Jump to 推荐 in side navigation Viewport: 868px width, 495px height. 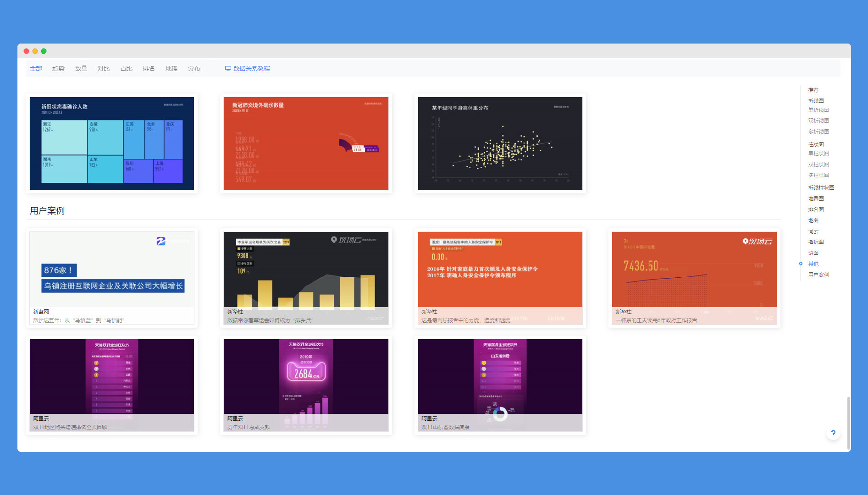pyautogui.click(x=813, y=90)
